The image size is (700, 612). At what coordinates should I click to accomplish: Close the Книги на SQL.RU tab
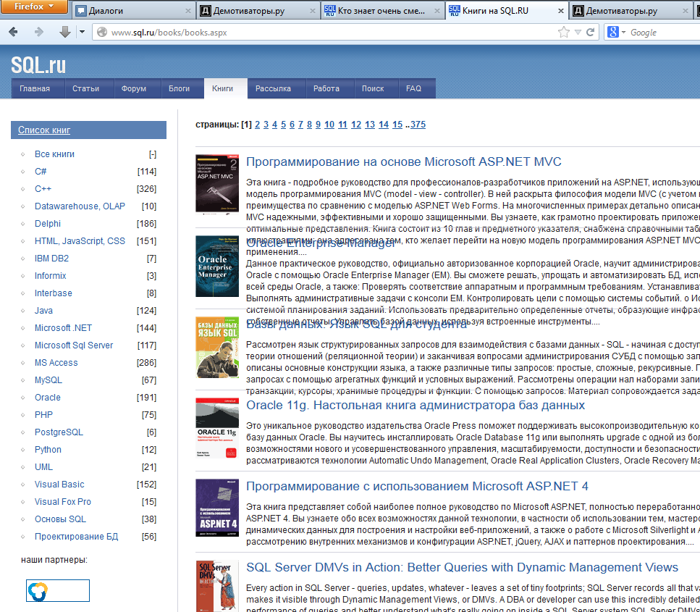point(561,11)
